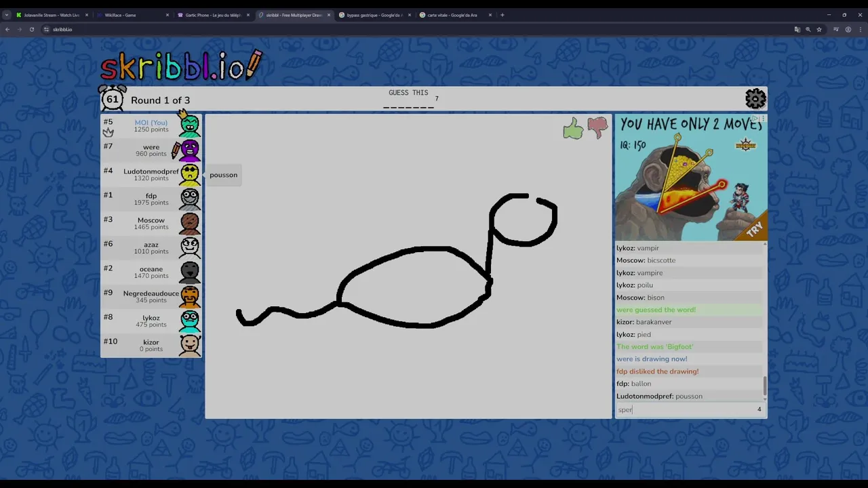This screenshot has width=868, height=488.
Task: Click avatar of player lykoz
Action: click(x=190, y=320)
